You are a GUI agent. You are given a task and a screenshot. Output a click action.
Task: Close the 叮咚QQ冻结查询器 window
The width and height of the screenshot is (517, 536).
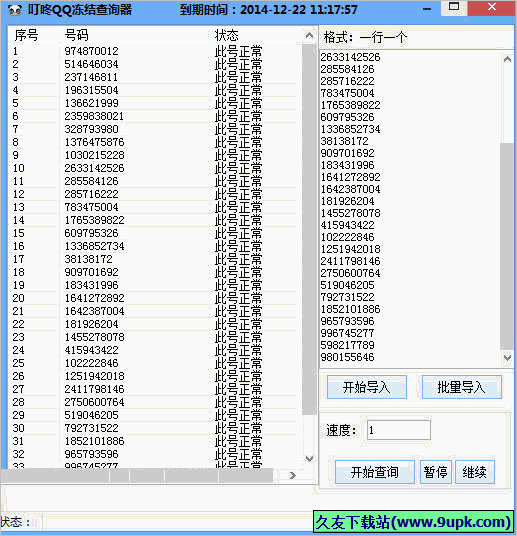point(492,8)
